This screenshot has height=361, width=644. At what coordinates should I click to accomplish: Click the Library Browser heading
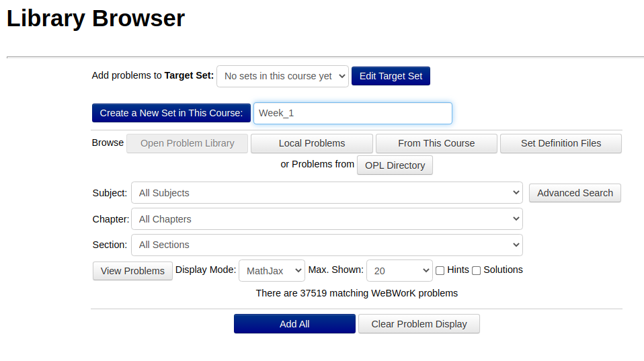click(95, 18)
